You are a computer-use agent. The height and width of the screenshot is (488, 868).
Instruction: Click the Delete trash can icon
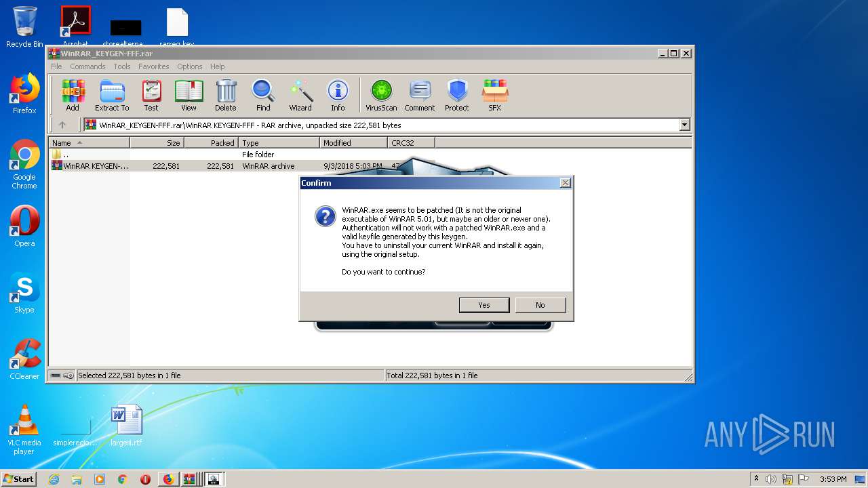(226, 95)
